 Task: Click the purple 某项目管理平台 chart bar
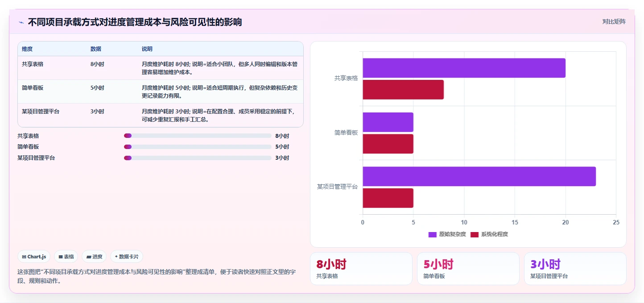pyautogui.click(x=479, y=176)
